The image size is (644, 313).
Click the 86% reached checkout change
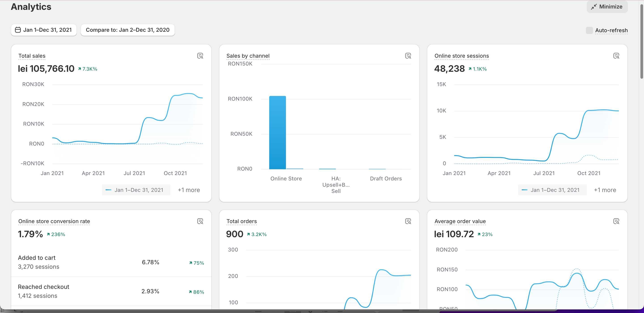197,292
